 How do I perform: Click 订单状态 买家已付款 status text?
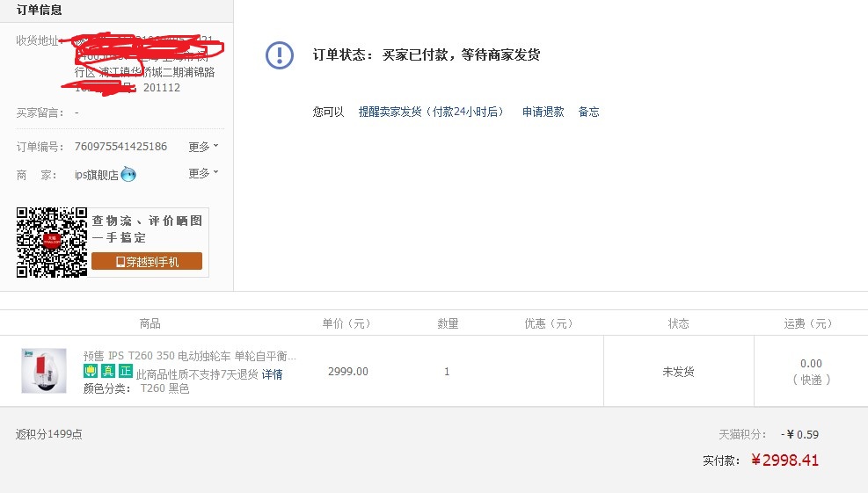point(427,54)
